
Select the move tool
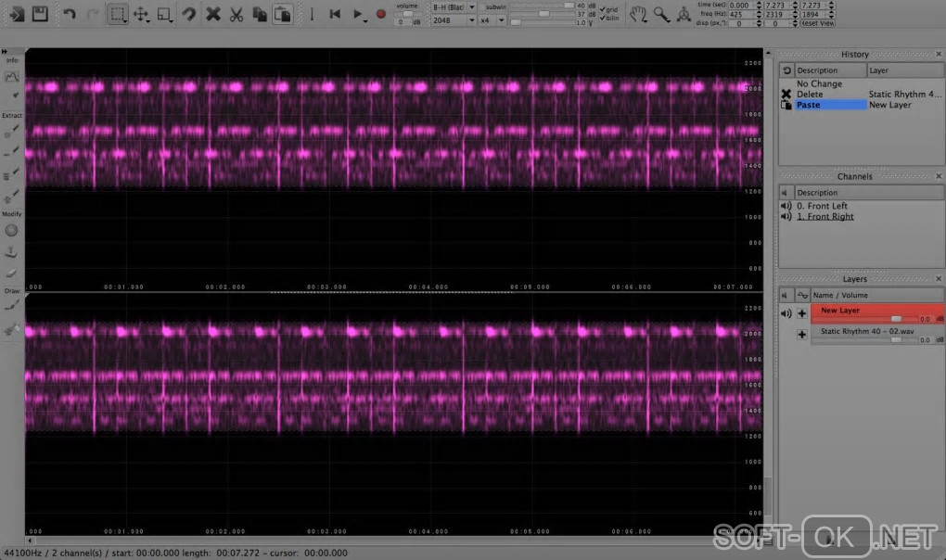[x=140, y=14]
